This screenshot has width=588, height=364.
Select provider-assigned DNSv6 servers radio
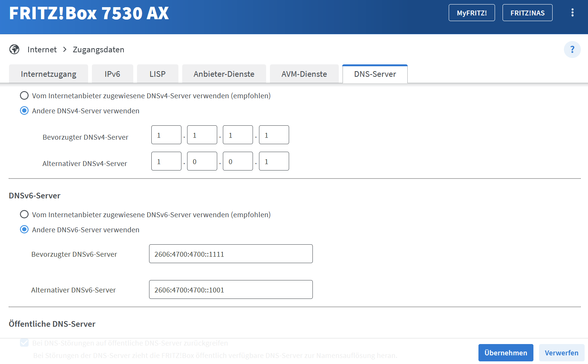(x=24, y=215)
